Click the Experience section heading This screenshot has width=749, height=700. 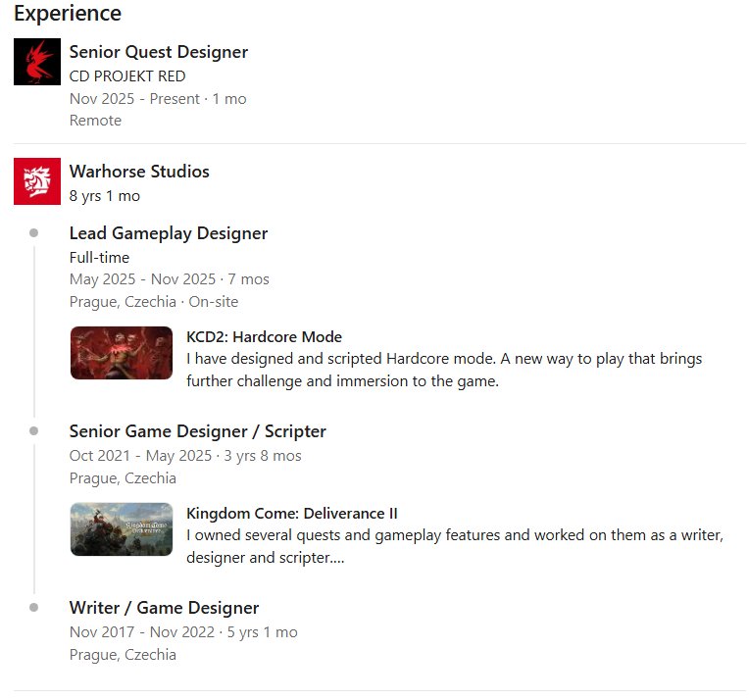tap(68, 14)
